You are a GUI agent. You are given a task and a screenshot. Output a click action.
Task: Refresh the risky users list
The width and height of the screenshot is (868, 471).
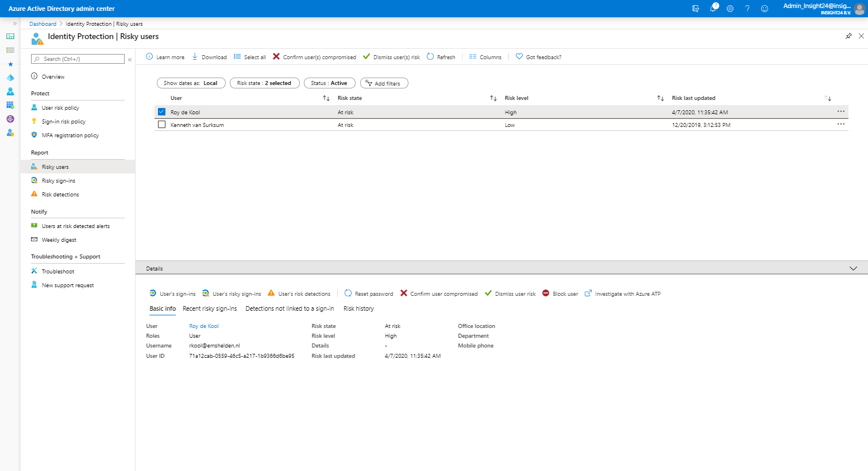point(441,57)
